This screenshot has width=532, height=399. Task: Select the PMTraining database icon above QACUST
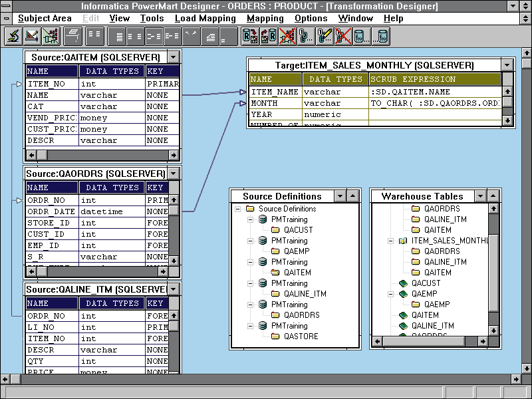263,219
